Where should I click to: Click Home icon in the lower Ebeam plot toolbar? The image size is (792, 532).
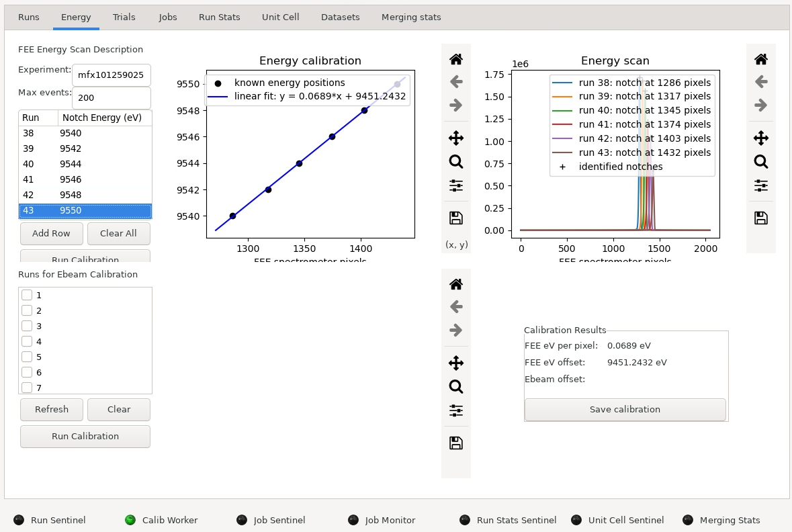click(455, 284)
